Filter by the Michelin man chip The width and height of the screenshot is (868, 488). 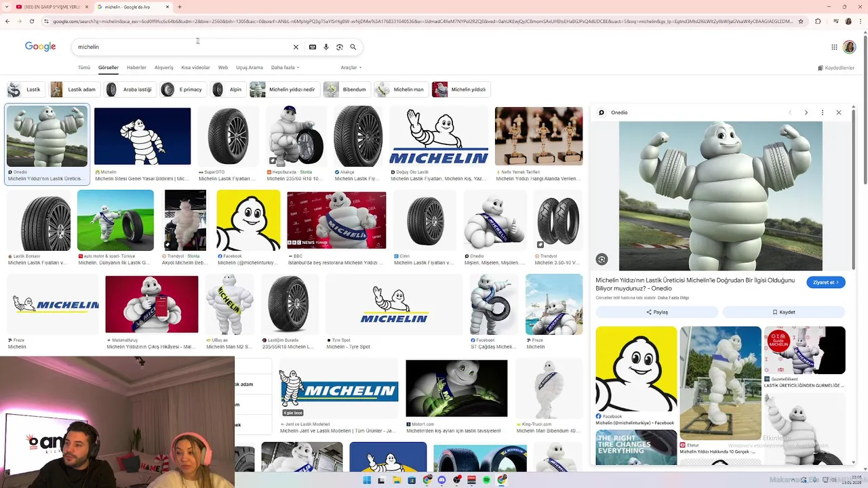pyautogui.click(x=401, y=89)
